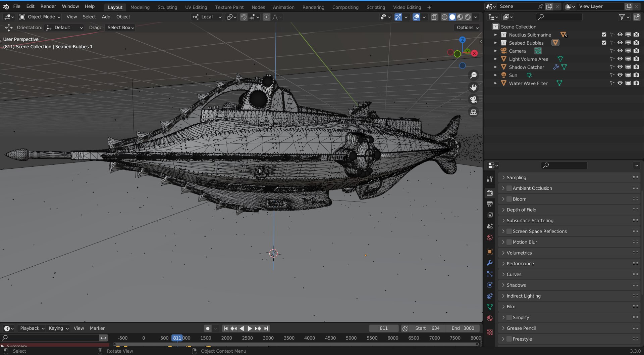Viewport: 644px width, 355px height.
Task: Open Texture properties checker icon
Action: (x=490, y=332)
